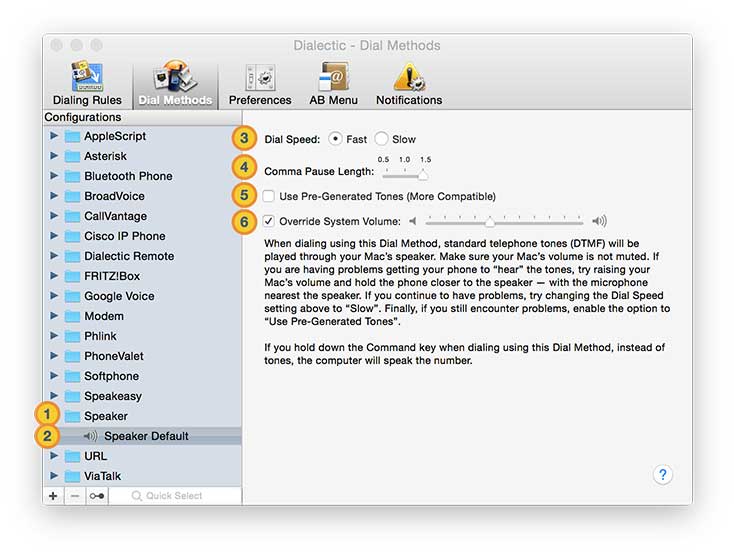Click the Bluetooth Phone folder icon
Viewport: 734px width, 555px height.
(72, 176)
